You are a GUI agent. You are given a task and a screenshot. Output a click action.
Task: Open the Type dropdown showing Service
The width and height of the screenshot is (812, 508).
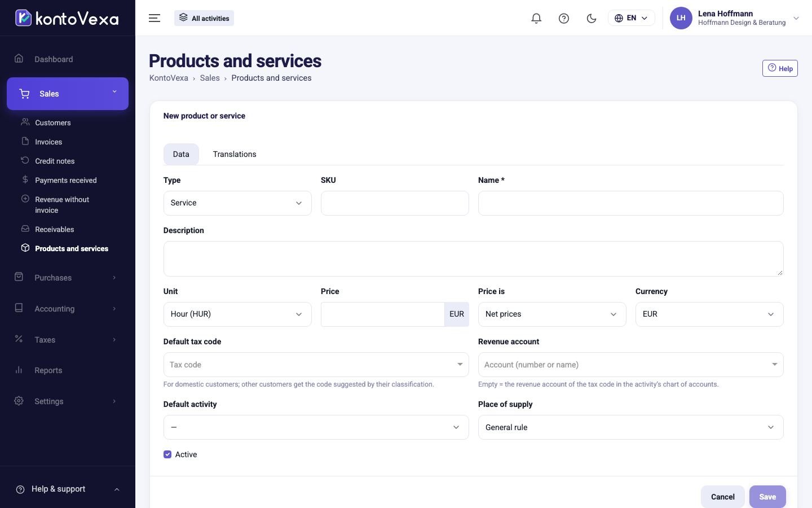pos(237,203)
